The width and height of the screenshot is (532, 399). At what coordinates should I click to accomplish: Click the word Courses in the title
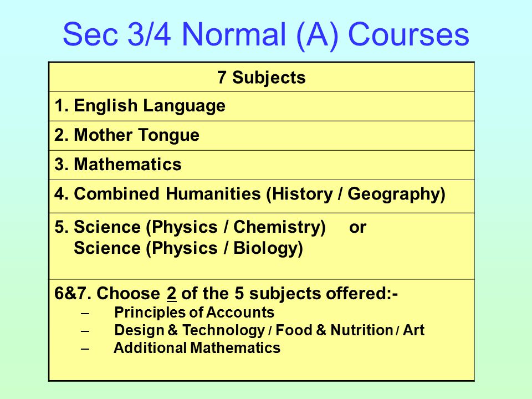pyautogui.click(x=409, y=34)
